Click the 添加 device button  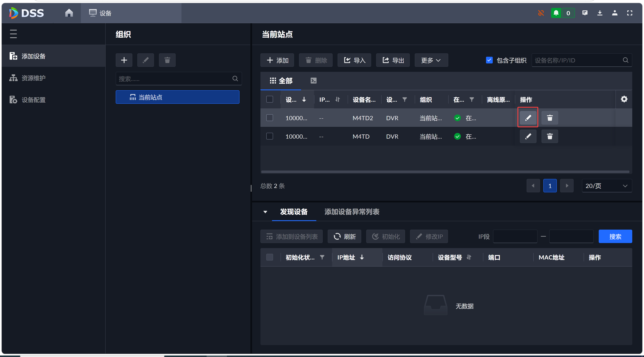tap(277, 60)
